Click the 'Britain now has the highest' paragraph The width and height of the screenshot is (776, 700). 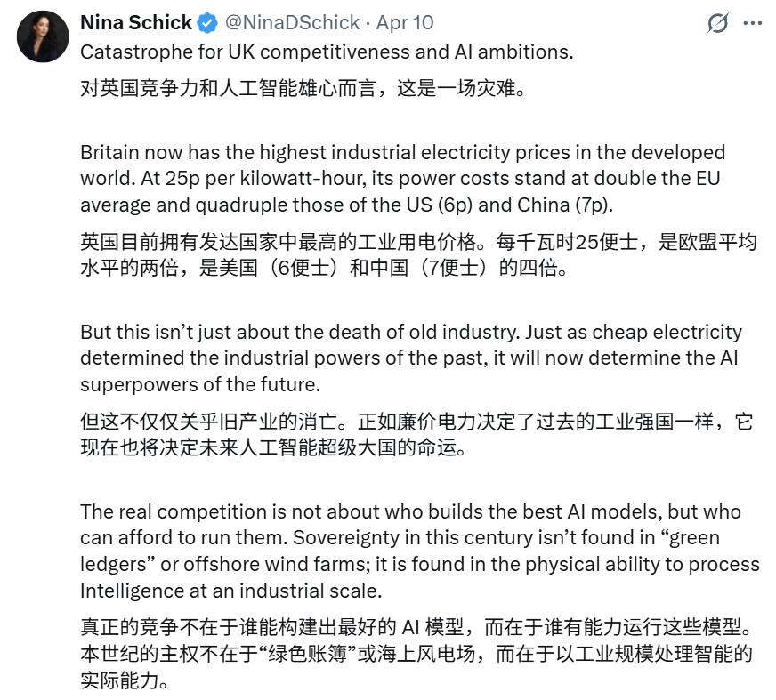400,178
